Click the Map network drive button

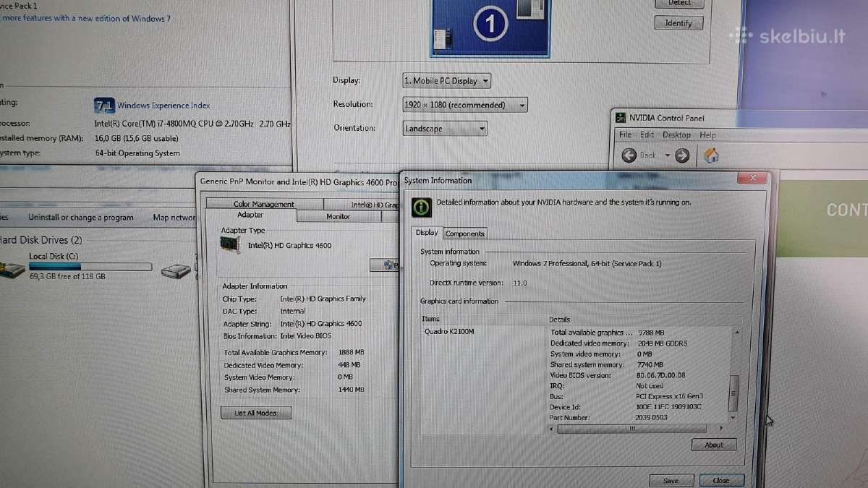174,217
